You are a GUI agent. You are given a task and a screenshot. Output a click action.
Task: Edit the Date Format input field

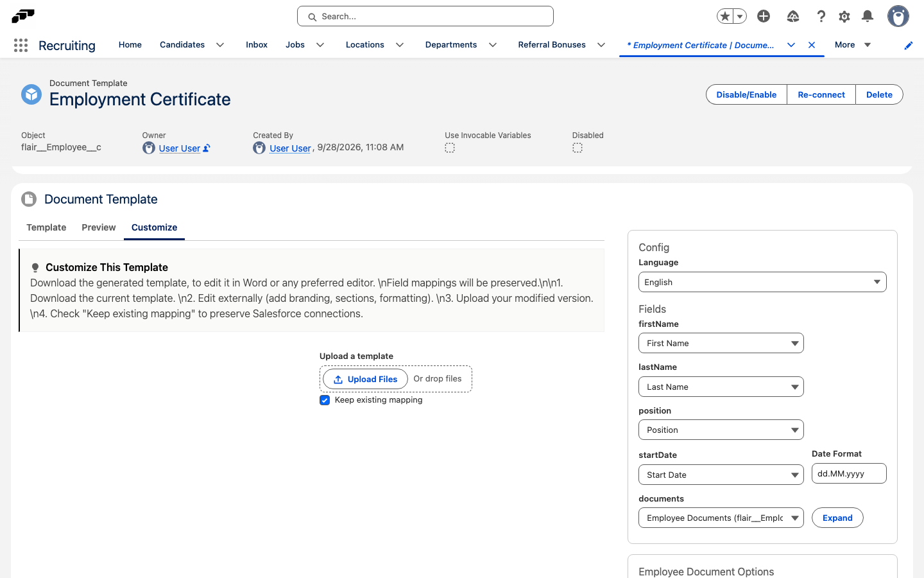coord(849,473)
